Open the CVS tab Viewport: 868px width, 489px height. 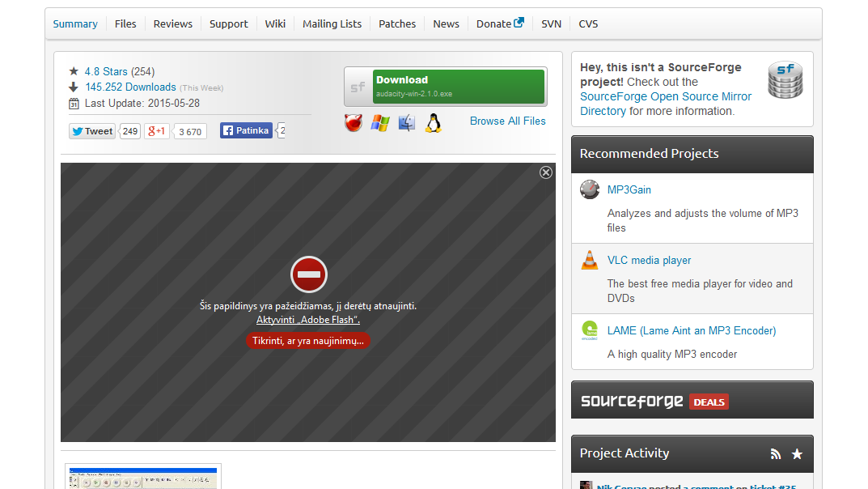[588, 23]
